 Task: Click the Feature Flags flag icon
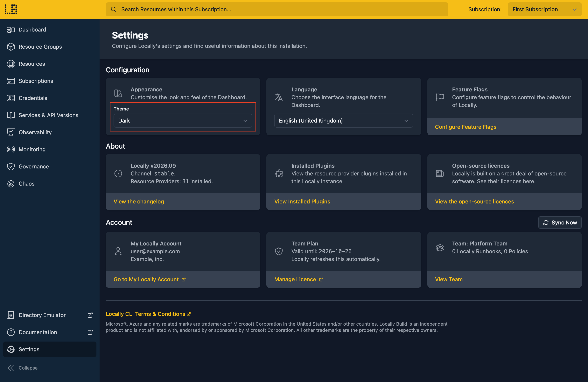click(x=440, y=97)
